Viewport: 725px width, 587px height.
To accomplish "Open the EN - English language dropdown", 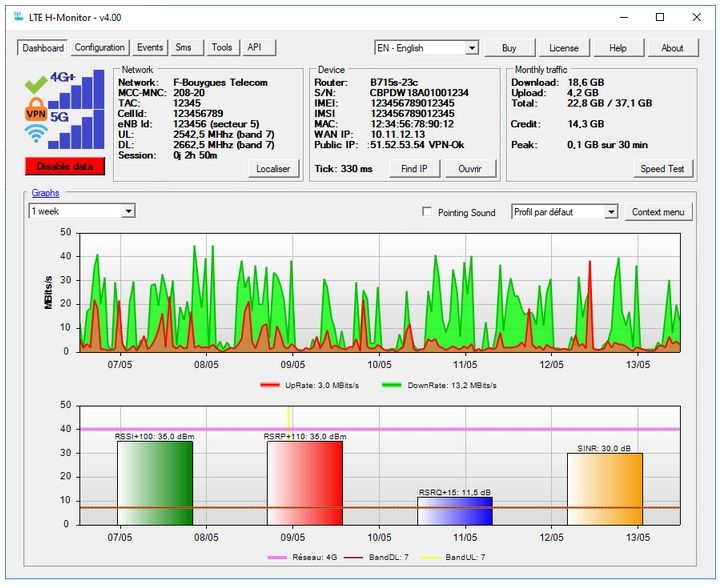I will [426, 48].
